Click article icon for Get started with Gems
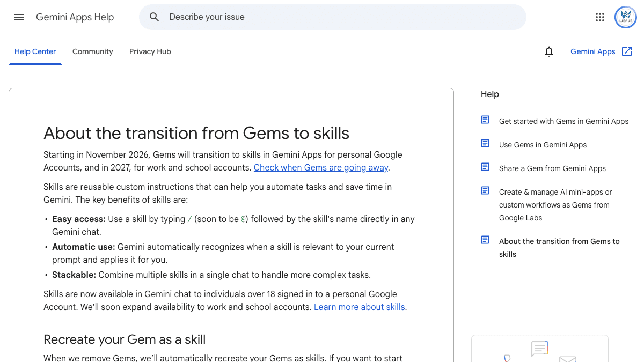Viewport: 644px width, 362px height. (x=485, y=120)
